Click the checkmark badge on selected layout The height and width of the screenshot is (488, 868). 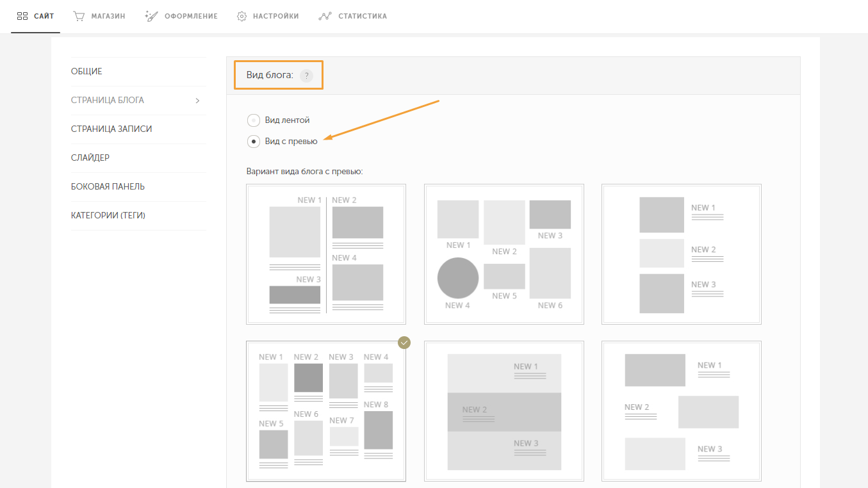pos(404,343)
